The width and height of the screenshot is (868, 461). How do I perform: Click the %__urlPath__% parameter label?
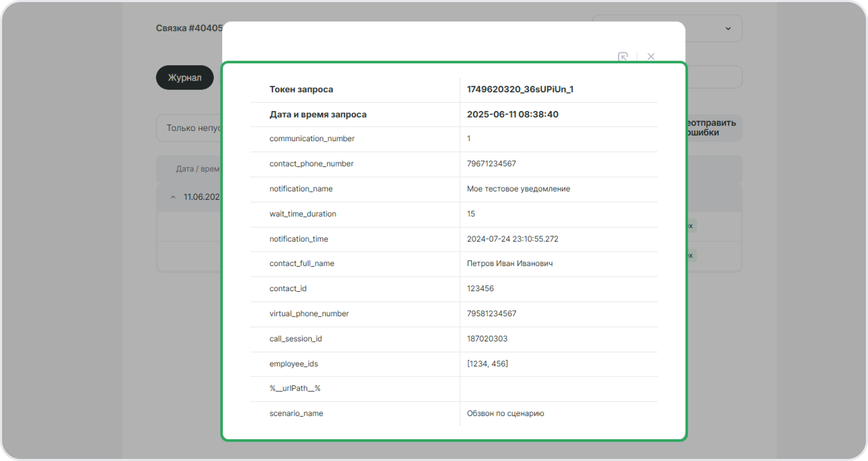point(295,388)
